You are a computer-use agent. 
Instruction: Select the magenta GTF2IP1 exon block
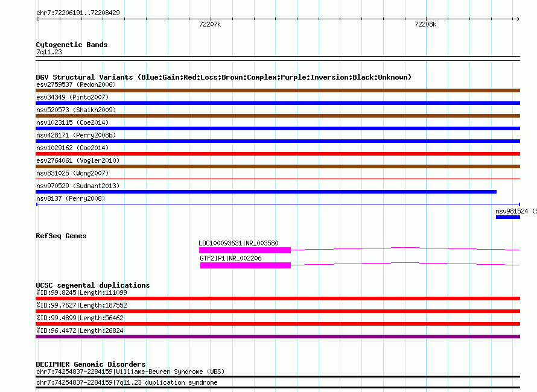[x=246, y=265]
